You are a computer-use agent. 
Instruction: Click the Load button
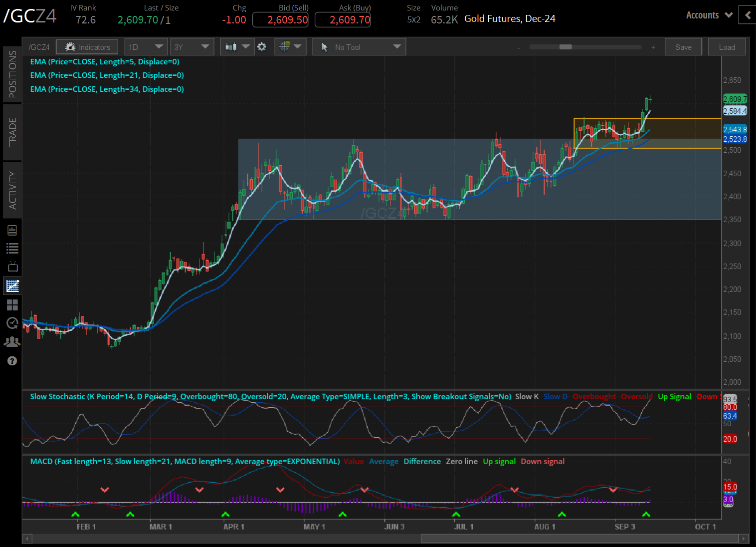727,46
